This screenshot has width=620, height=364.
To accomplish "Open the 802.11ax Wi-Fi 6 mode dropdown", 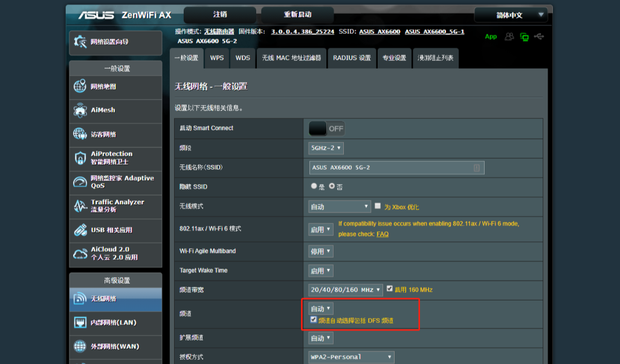I will coord(321,229).
